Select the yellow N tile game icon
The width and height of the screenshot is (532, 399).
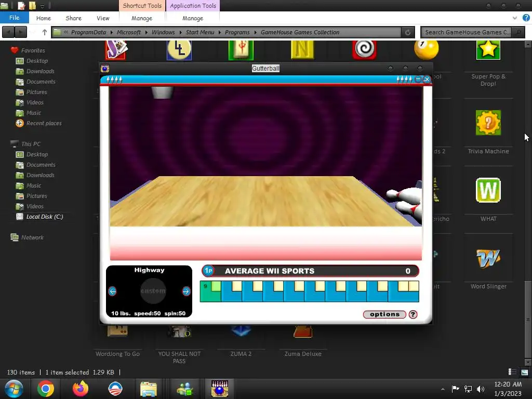click(x=302, y=49)
